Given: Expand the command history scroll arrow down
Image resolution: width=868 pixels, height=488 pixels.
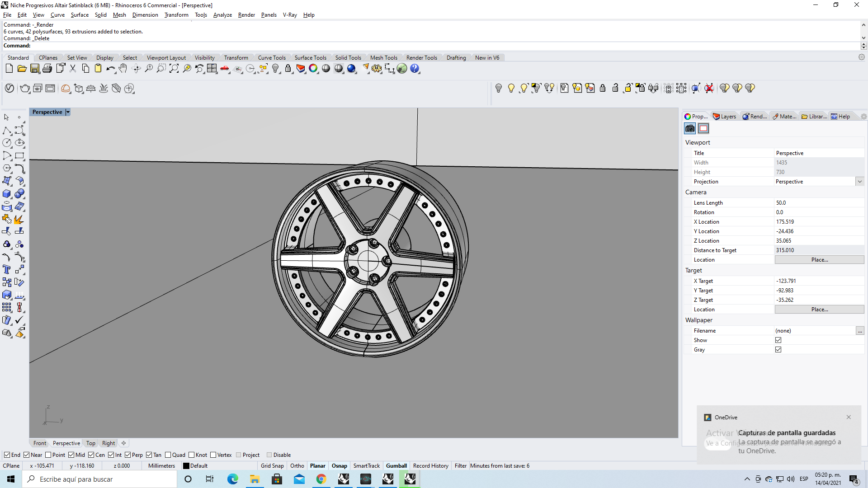Looking at the screenshot, I should (863, 38).
